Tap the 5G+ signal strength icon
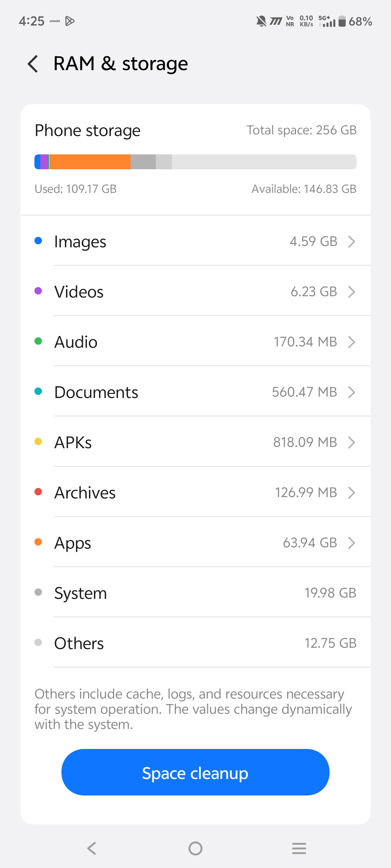 click(327, 21)
